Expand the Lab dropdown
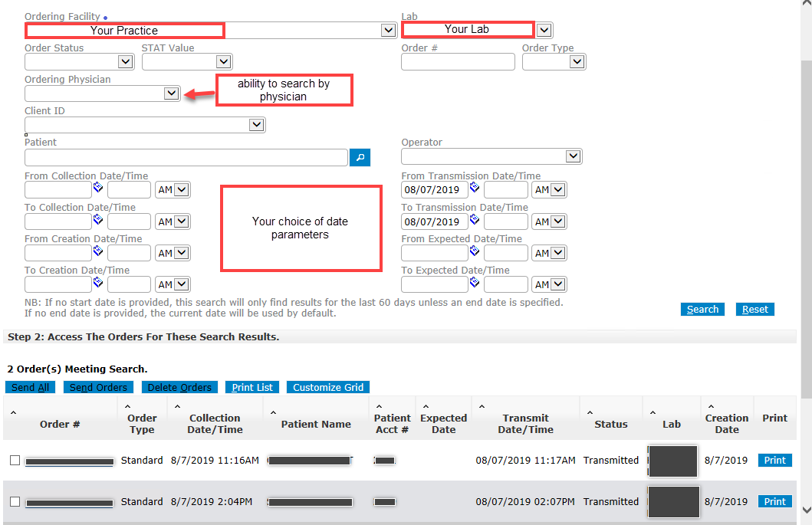 (x=544, y=30)
